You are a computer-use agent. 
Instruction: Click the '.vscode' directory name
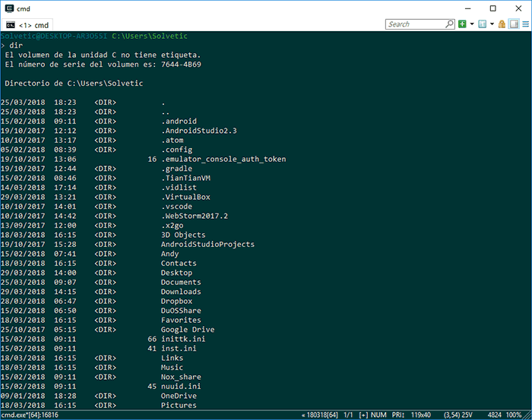(177, 207)
